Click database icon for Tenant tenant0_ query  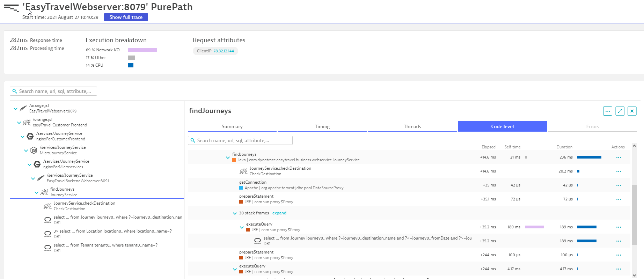(x=47, y=248)
